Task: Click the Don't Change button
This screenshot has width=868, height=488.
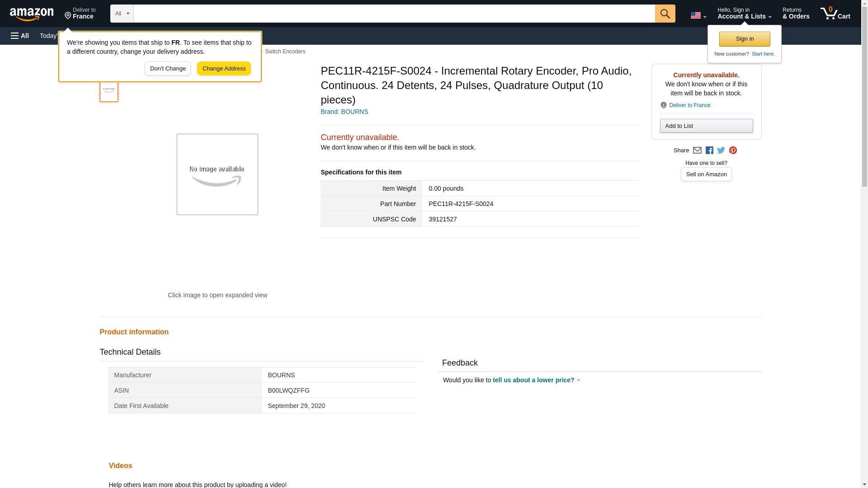Action: (x=168, y=69)
